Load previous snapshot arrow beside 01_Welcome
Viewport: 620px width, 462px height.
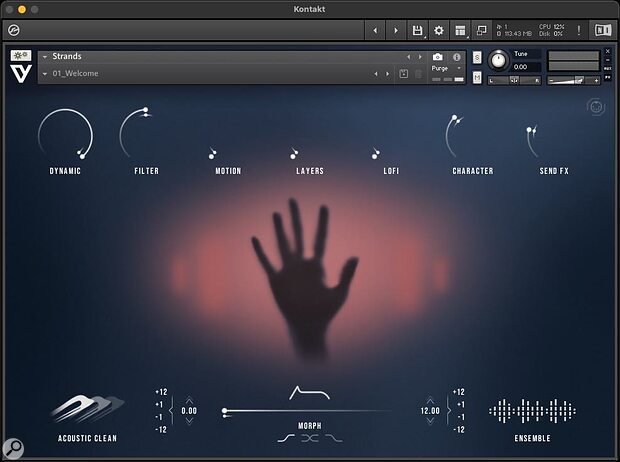coord(376,74)
